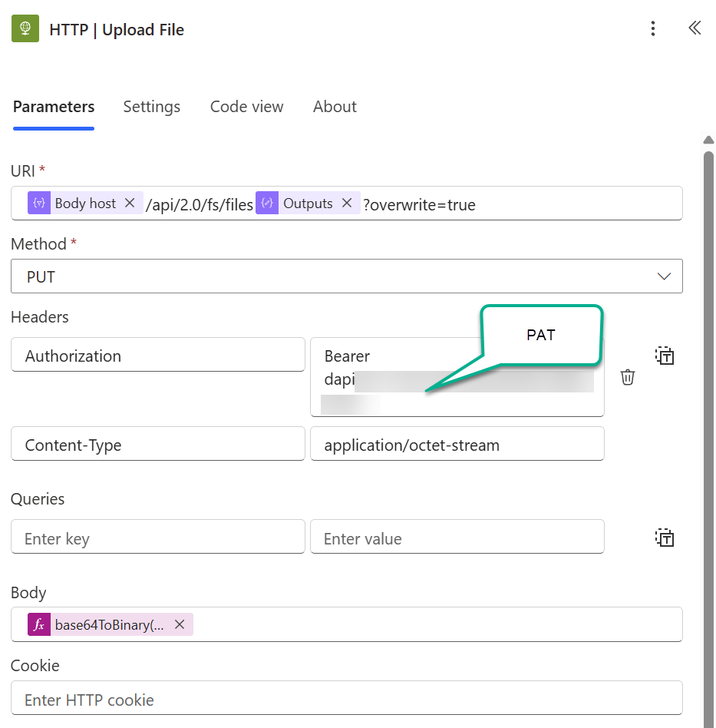Viewport: 716px width, 728px height.
Task: Click the green HTTP connector icon
Action: 25,28
